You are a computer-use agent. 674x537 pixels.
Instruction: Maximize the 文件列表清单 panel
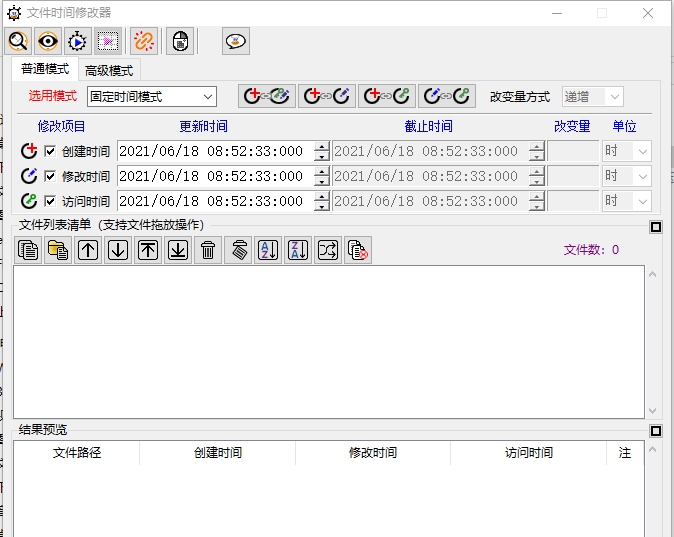tap(656, 227)
